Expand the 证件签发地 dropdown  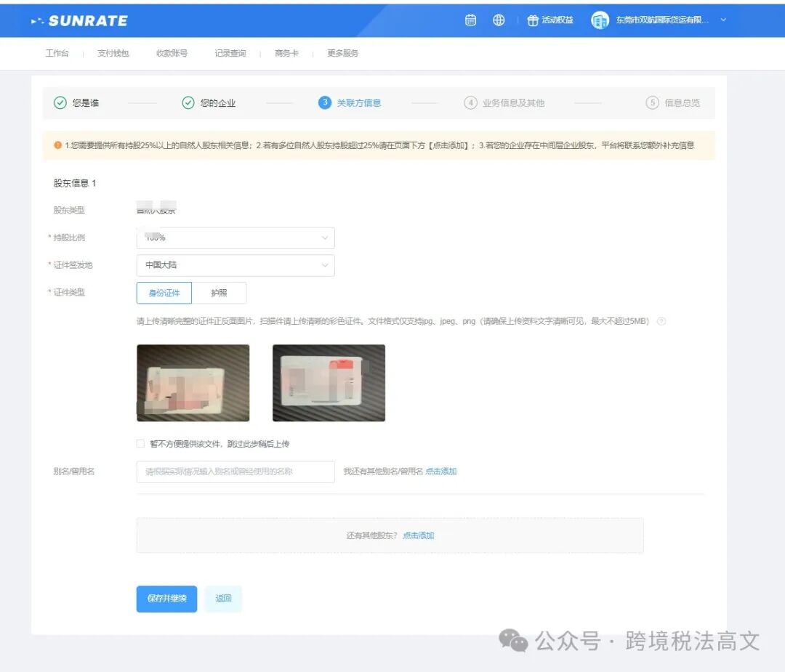(x=235, y=265)
